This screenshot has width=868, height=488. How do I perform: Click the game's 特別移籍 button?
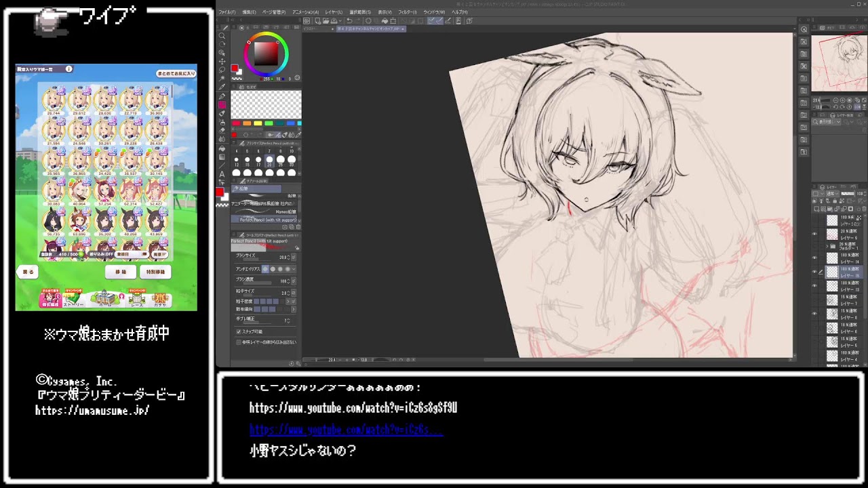[x=155, y=272]
